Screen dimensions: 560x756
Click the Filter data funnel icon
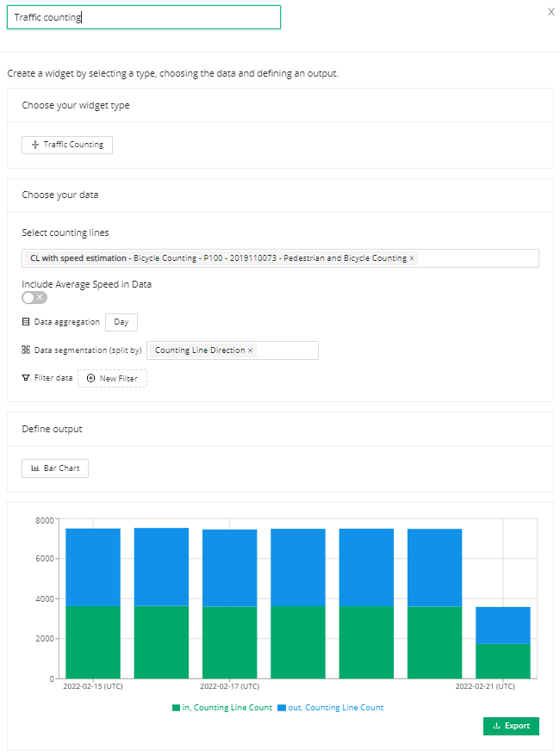26,377
